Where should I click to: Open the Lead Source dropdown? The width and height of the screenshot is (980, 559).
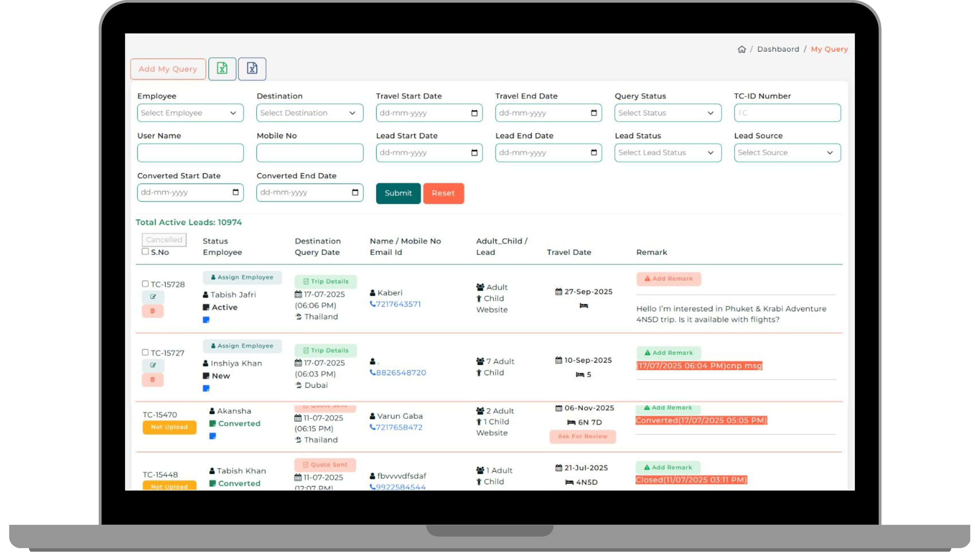(787, 152)
